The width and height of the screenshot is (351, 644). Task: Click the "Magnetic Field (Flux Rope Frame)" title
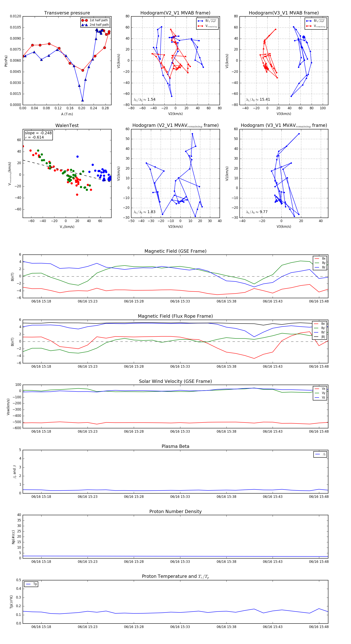pos(175,316)
